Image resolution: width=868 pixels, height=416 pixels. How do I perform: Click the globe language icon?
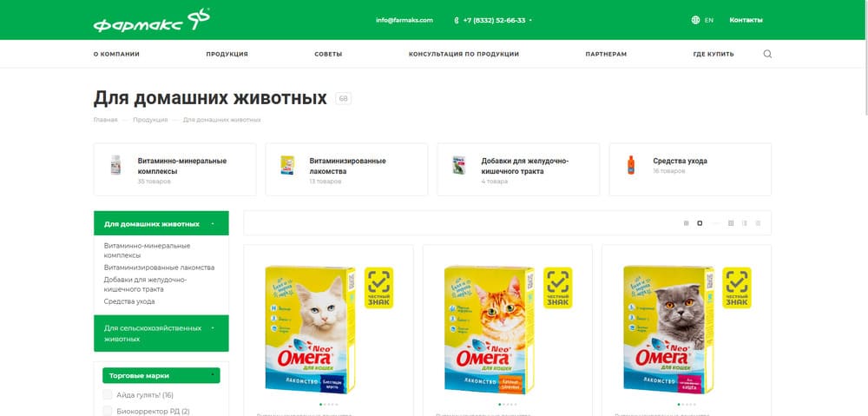click(696, 20)
